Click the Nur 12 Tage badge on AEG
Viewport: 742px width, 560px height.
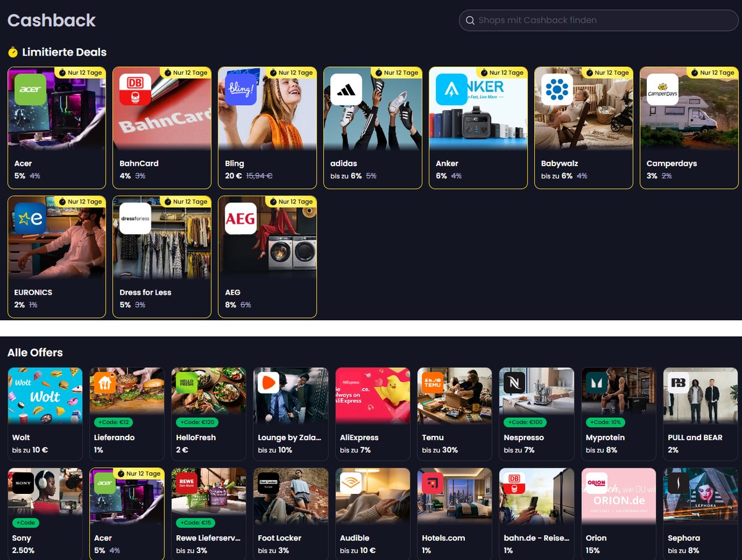pyautogui.click(x=291, y=202)
